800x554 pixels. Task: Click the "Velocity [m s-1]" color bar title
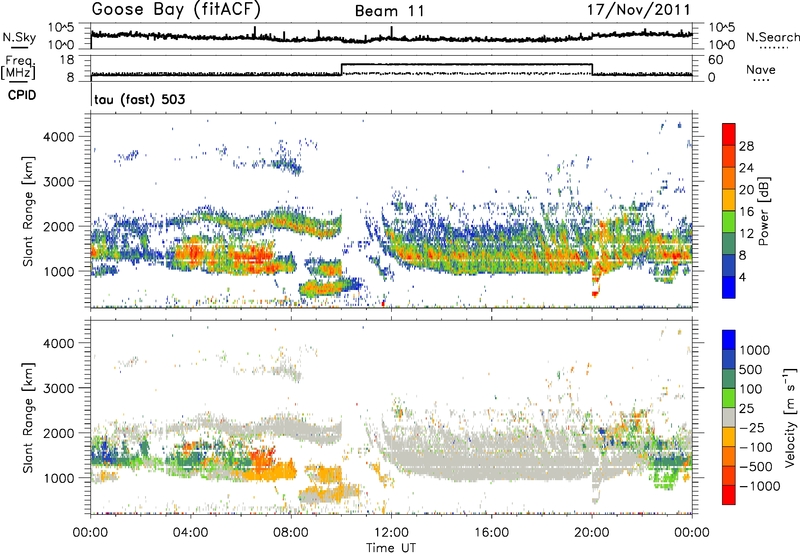click(x=790, y=417)
